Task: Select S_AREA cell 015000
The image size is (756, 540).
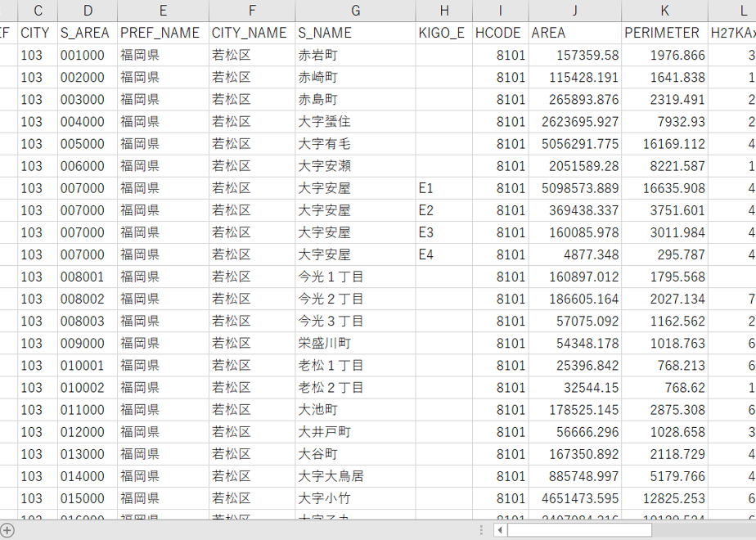Action: coord(88,498)
